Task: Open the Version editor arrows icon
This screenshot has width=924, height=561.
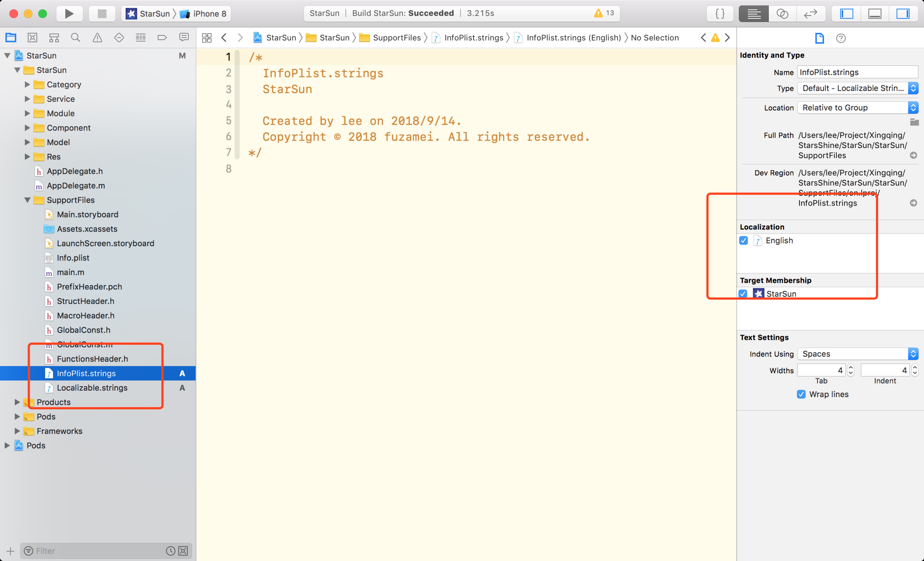Action: coord(810,14)
